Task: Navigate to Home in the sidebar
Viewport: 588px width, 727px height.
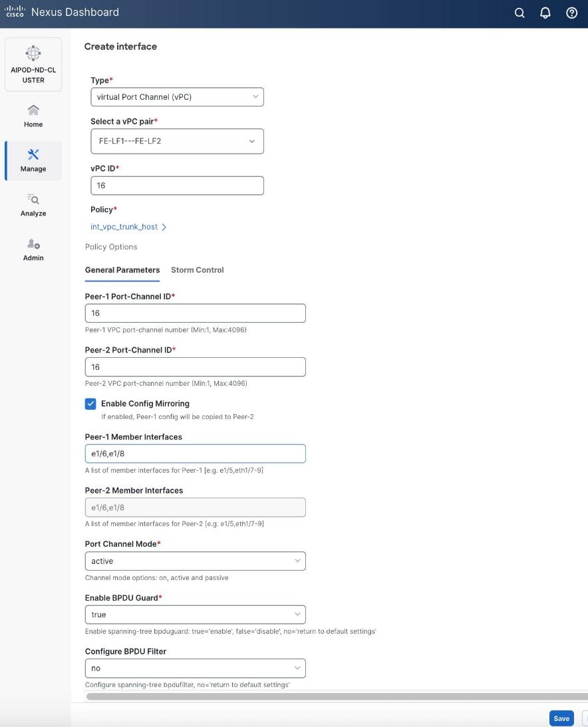Action: (x=33, y=114)
